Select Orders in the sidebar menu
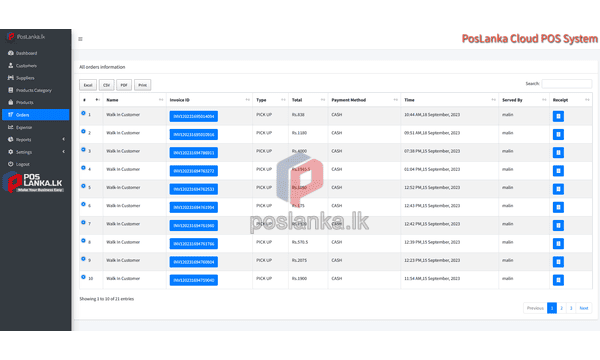600x360 pixels. click(x=36, y=115)
